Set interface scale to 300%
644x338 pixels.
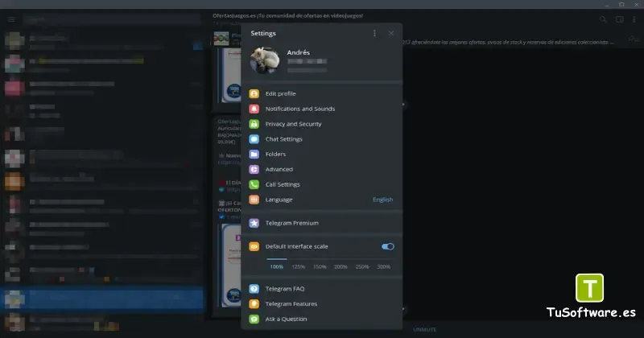pyautogui.click(x=384, y=267)
